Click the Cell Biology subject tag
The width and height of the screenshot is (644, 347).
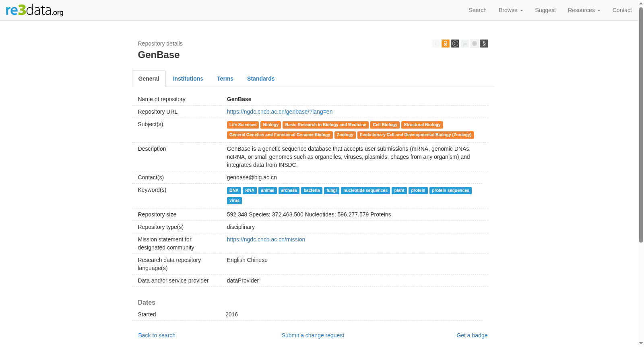point(385,125)
